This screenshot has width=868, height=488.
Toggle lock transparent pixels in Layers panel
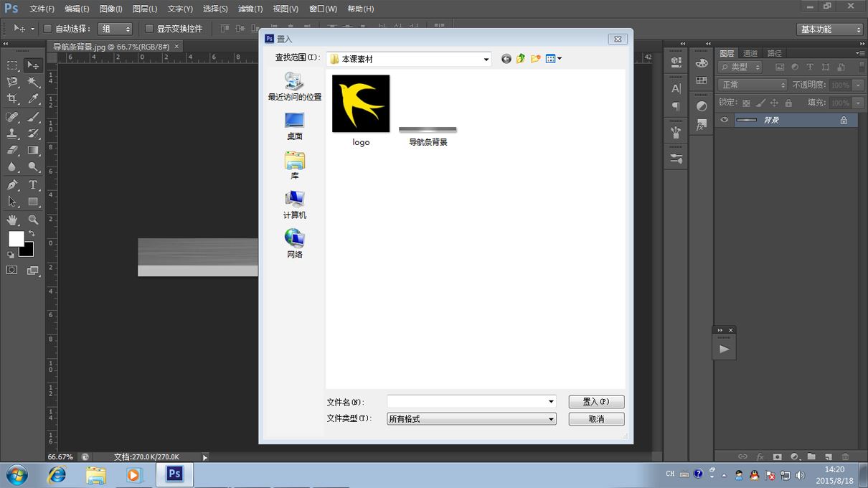746,103
